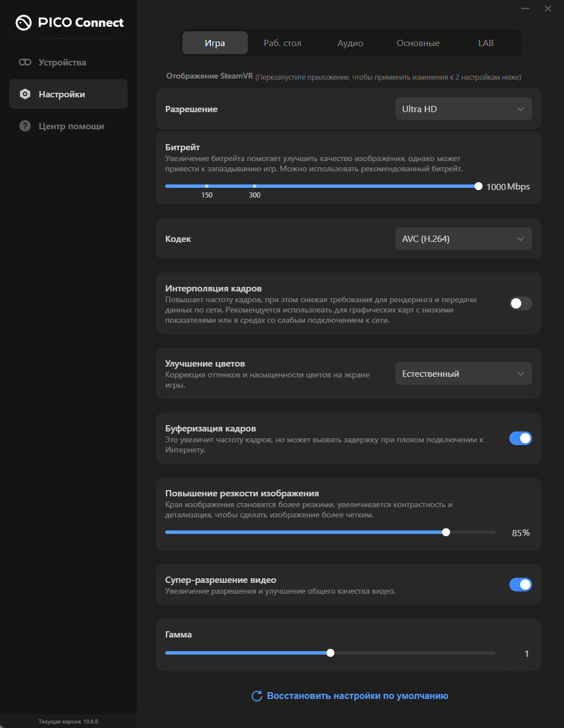
Task: Click the question mark icon near Центр помощи
Action: point(24,126)
